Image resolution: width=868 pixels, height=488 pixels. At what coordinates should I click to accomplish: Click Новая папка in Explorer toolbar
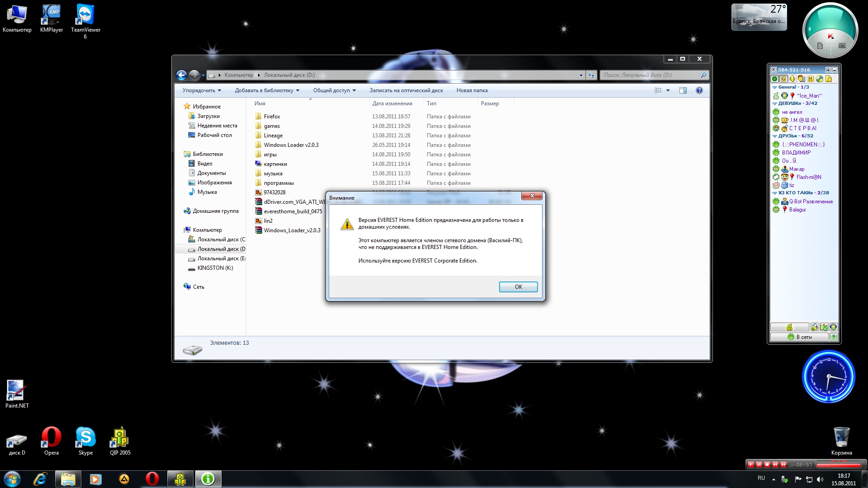[x=472, y=90]
